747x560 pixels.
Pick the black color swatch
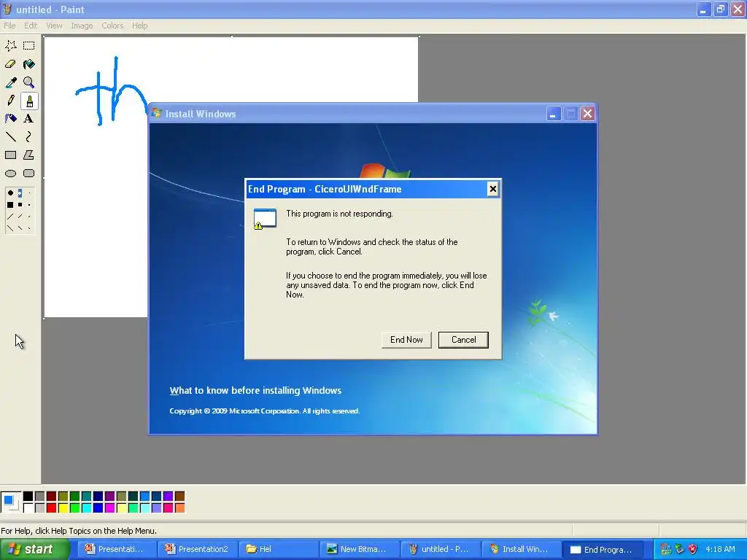click(x=28, y=497)
